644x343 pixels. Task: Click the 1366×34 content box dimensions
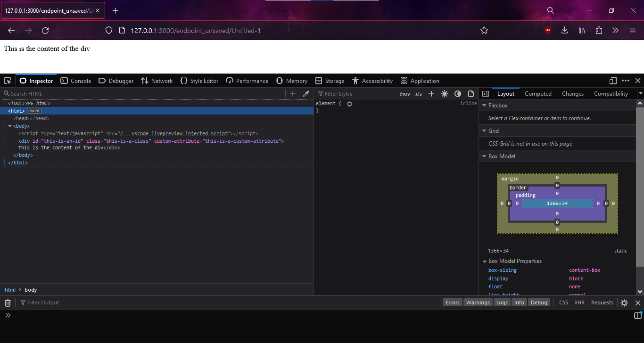[557, 204]
